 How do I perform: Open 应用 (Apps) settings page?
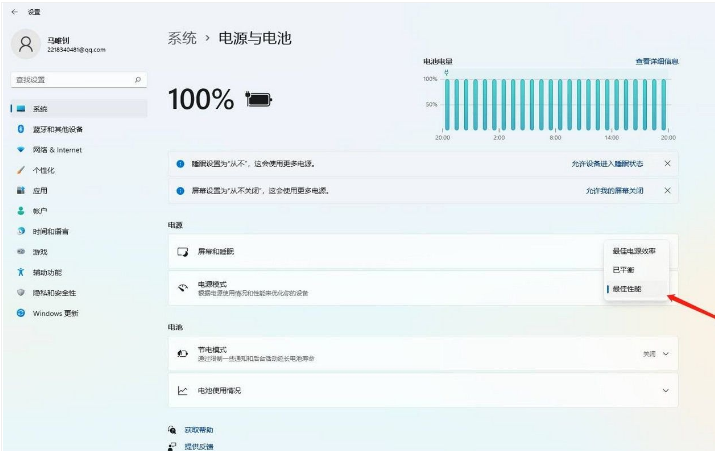40,190
